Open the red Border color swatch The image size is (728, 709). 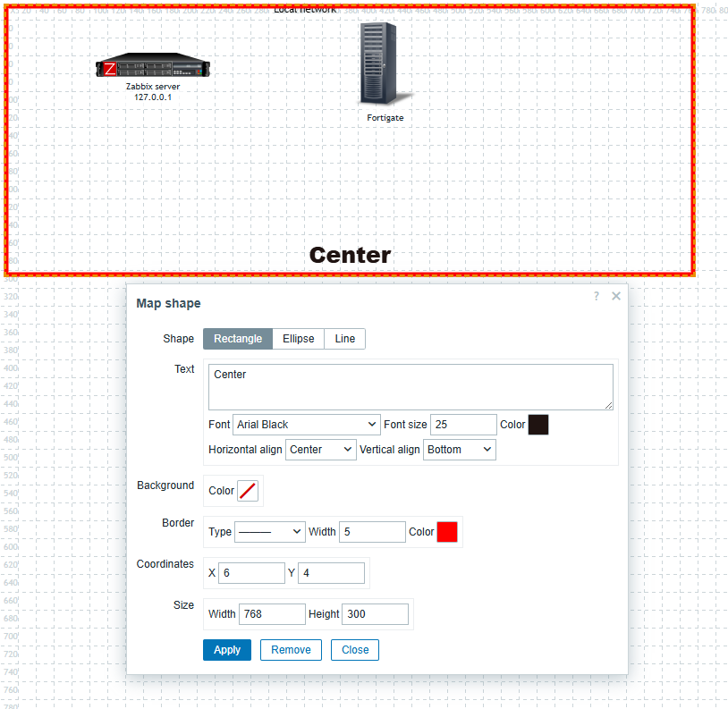coord(447,532)
